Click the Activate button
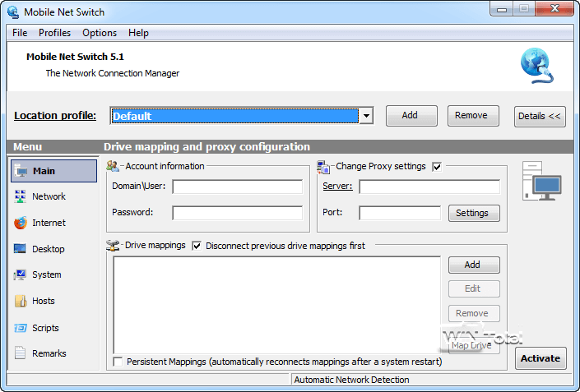 click(x=541, y=358)
